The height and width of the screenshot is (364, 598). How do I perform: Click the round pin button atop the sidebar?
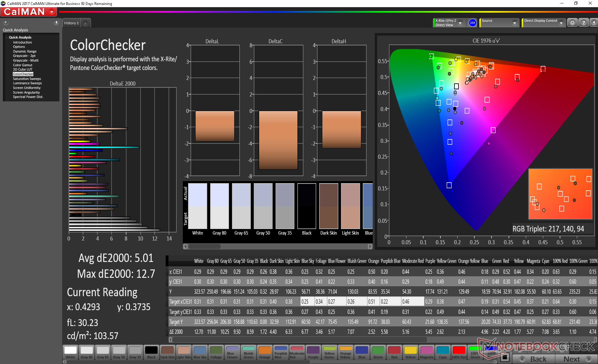click(6, 22)
